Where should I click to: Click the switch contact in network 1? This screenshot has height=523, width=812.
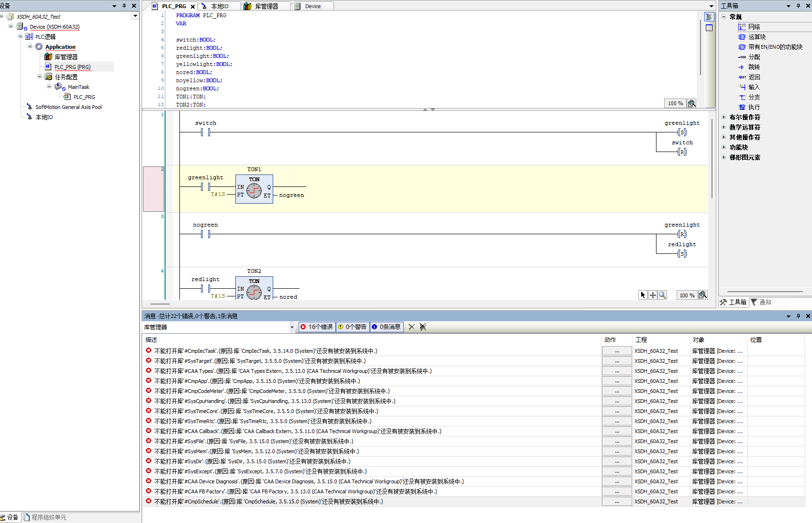point(205,132)
